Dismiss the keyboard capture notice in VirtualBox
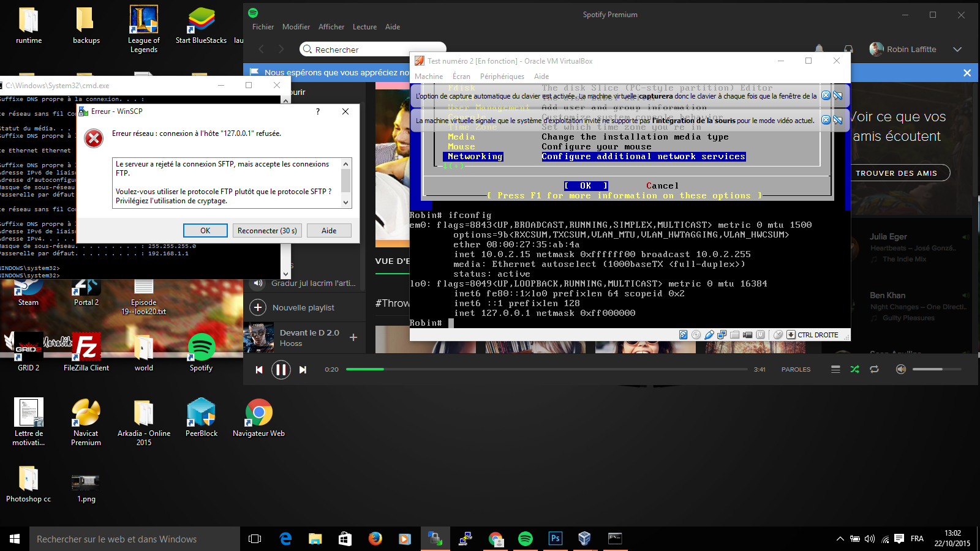 (826, 96)
